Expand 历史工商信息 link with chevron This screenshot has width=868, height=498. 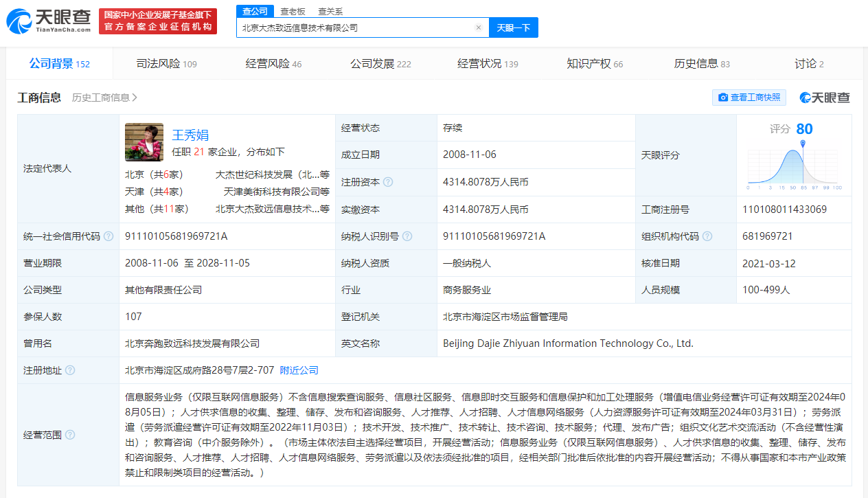tap(104, 98)
